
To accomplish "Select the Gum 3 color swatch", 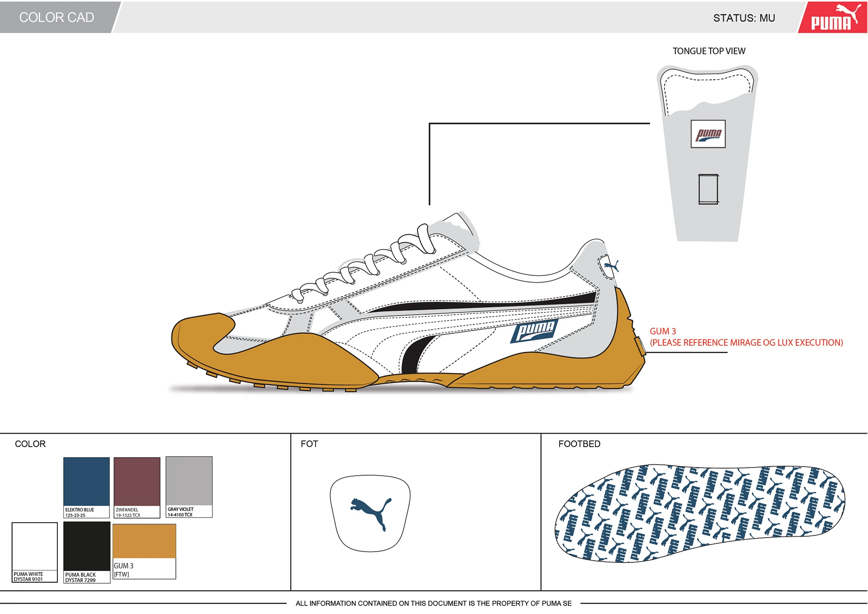I will (144, 541).
